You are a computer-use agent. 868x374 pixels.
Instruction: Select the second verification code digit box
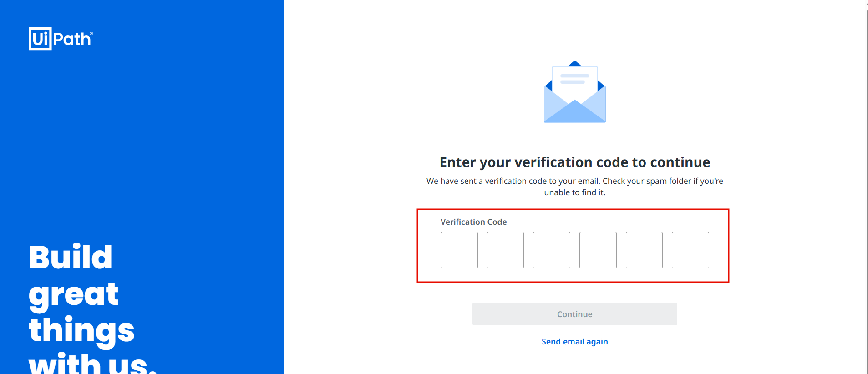[x=505, y=250]
